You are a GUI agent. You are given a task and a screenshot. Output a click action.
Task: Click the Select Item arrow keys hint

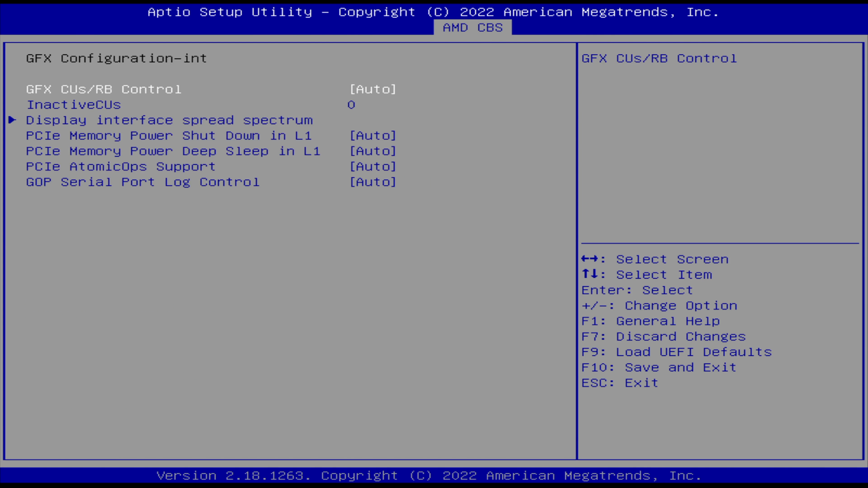[x=647, y=274]
